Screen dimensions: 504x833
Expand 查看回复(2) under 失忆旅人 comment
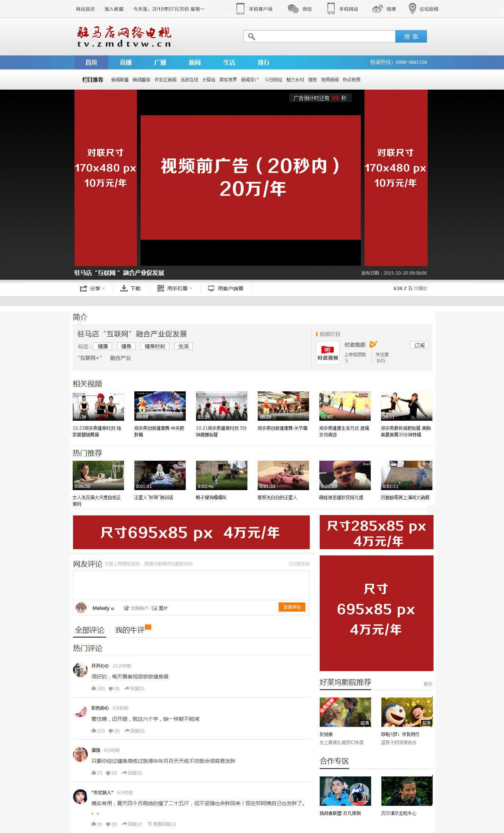pyautogui.click(x=162, y=824)
